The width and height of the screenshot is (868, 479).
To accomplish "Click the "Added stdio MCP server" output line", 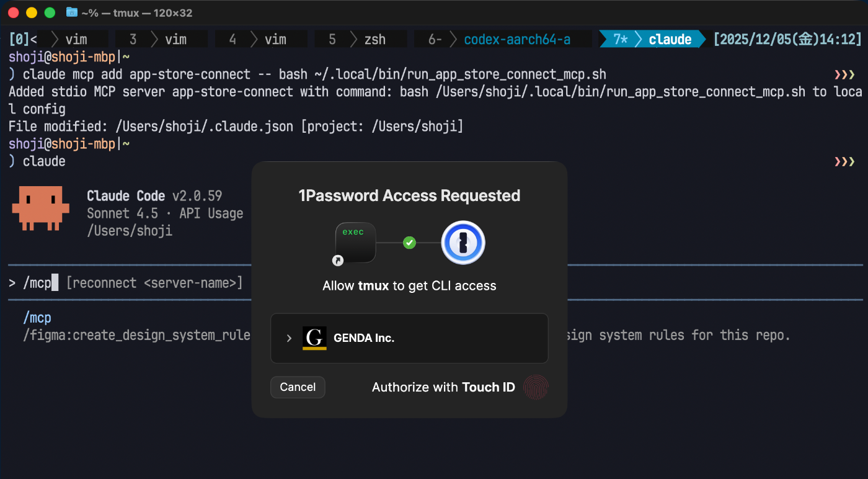I will coord(435,101).
